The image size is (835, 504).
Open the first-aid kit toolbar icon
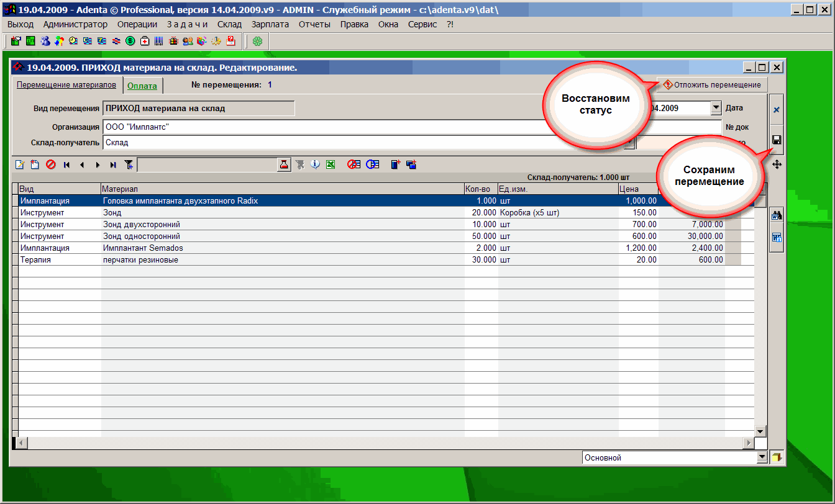click(145, 42)
